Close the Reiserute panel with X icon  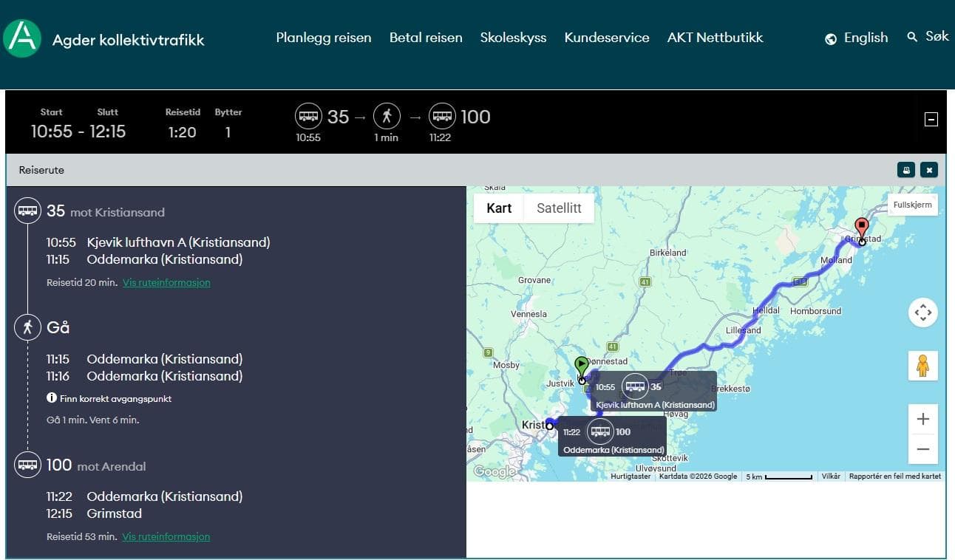(x=929, y=170)
